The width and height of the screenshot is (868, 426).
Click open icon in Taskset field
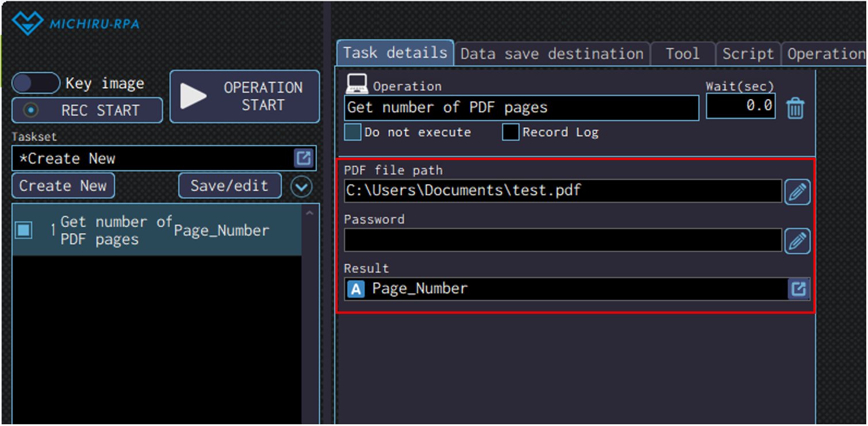click(304, 158)
